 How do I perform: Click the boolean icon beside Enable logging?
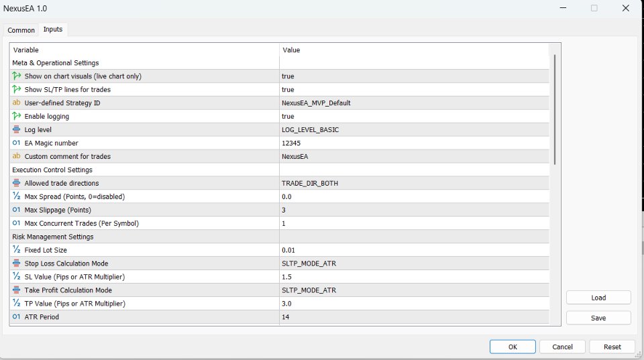coord(16,116)
